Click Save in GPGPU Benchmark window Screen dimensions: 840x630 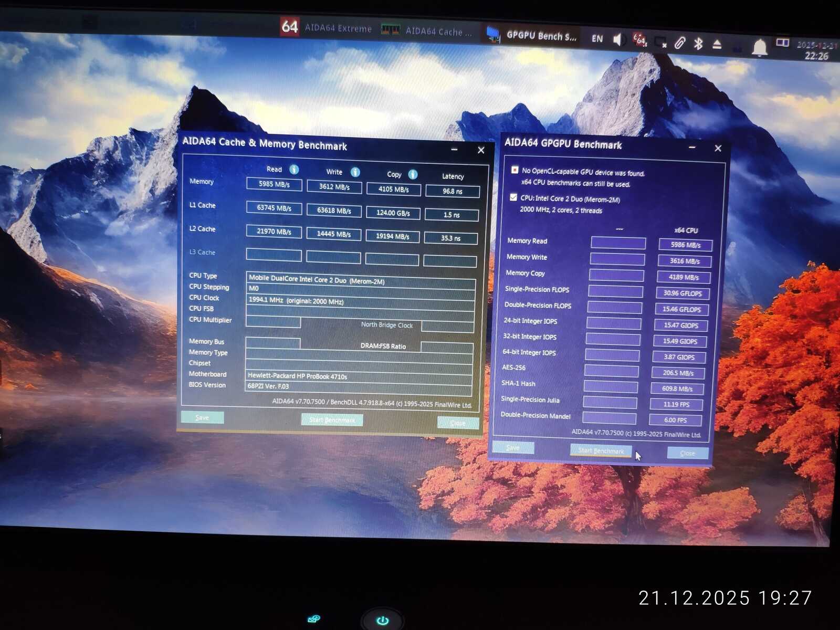coord(513,448)
